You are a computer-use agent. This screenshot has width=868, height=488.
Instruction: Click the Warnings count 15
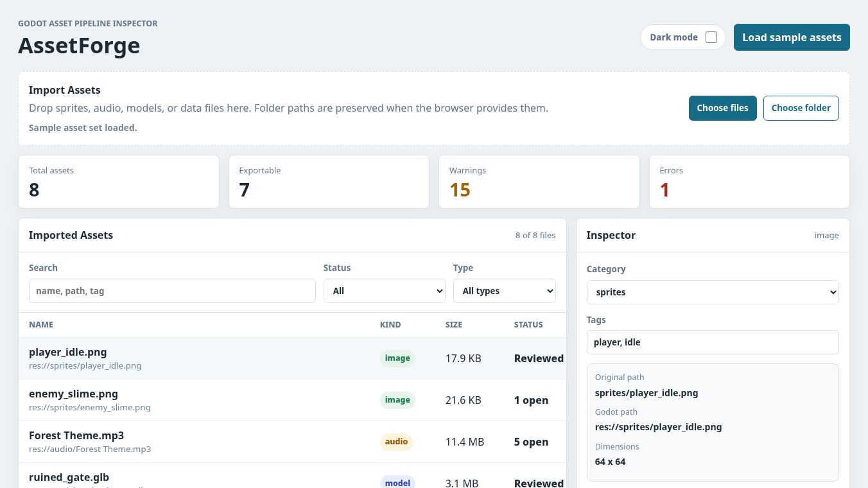tap(460, 190)
